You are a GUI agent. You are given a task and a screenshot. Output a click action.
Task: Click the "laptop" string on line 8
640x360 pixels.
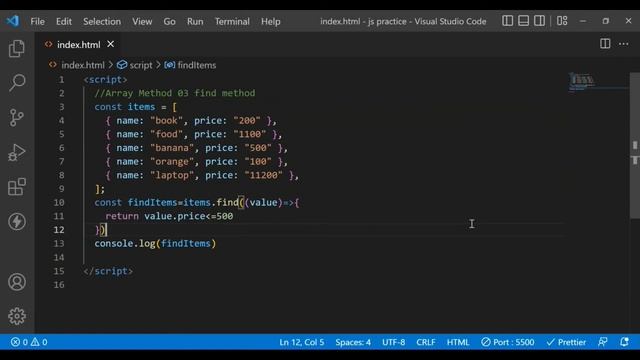coord(171,175)
